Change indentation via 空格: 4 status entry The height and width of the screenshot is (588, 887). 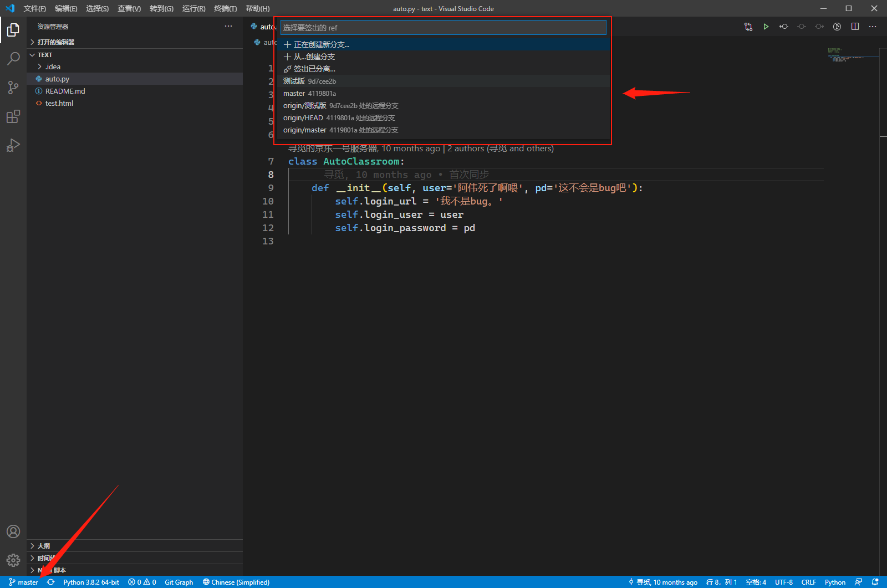(756, 582)
